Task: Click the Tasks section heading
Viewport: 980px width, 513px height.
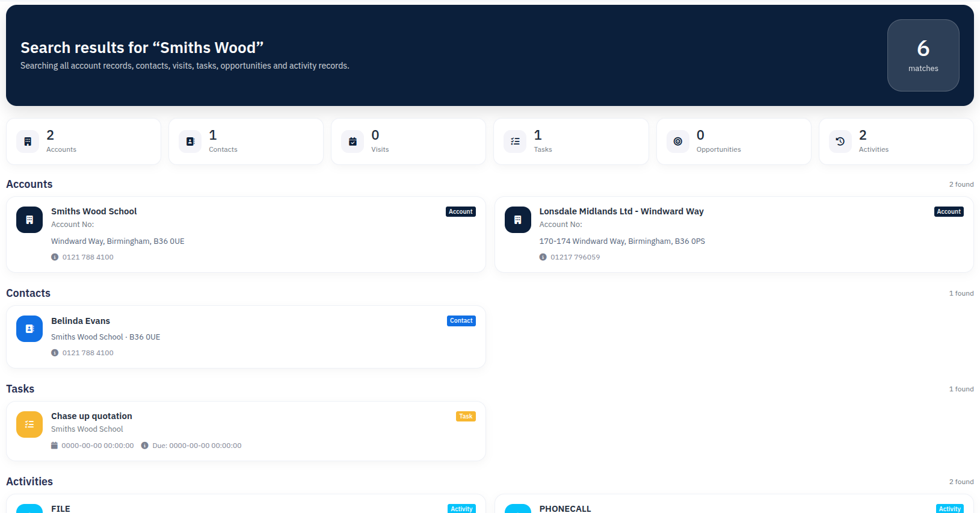Action: pyautogui.click(x=20, y=389)
